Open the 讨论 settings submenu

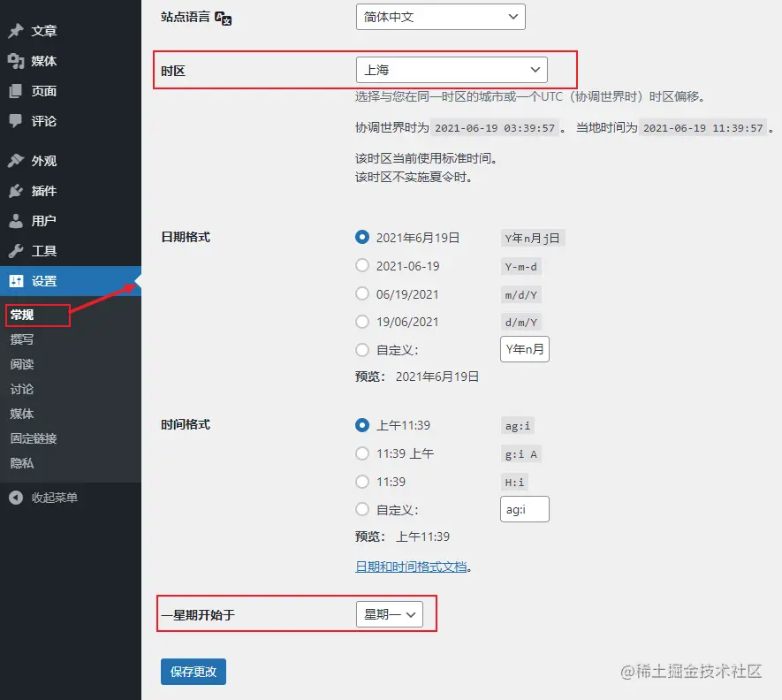22,389
